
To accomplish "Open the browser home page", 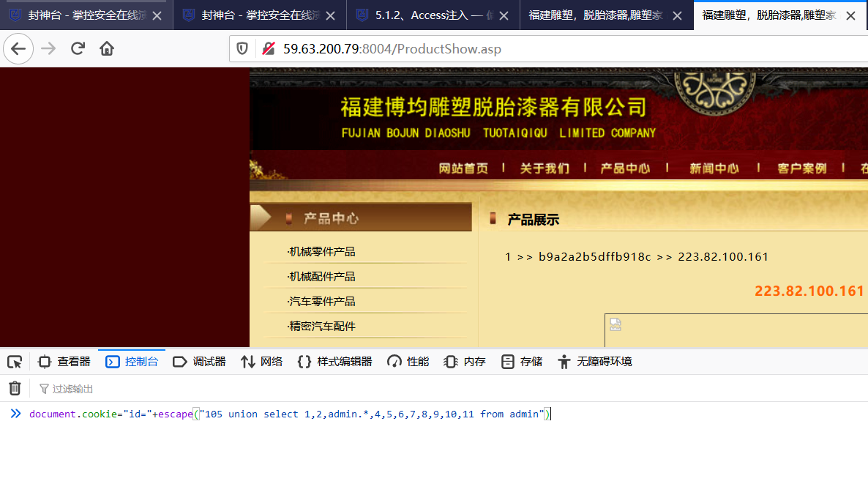I will 107,49.
